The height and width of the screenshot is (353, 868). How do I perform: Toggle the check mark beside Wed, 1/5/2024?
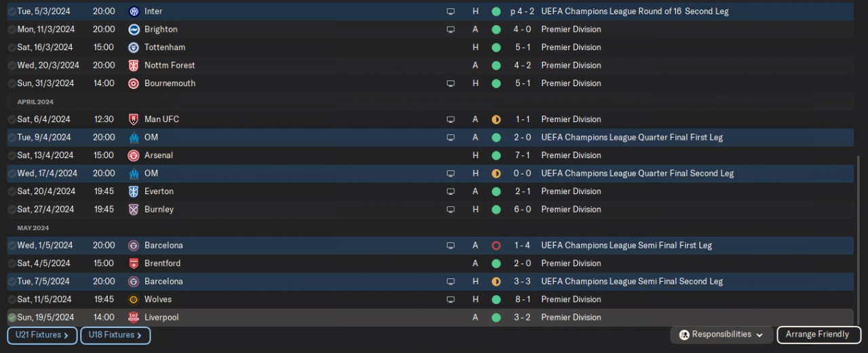point(12,246)
